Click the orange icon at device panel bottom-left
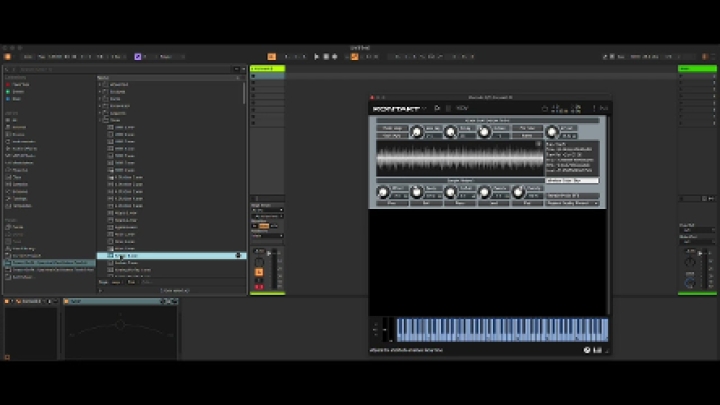 (7, 357)
